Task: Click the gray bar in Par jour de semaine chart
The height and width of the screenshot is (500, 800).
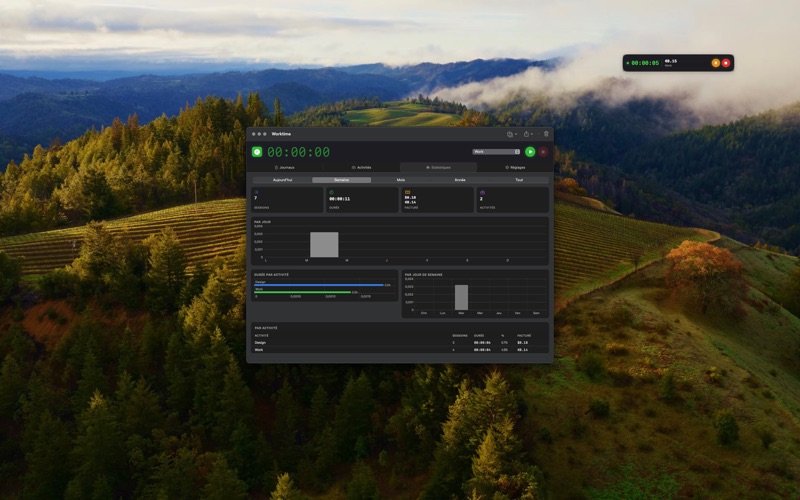Action: coord(461,297)
